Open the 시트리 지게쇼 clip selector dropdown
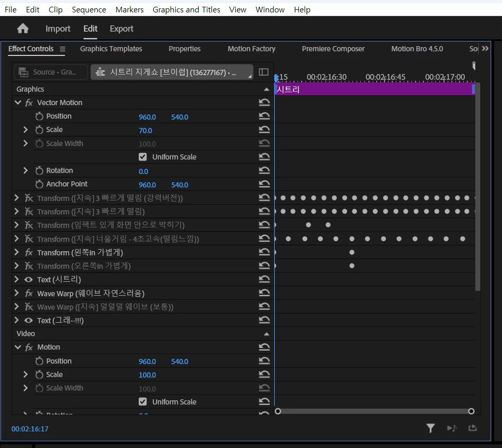Viewport: 502px width, 448px height. tap(172, 72)
